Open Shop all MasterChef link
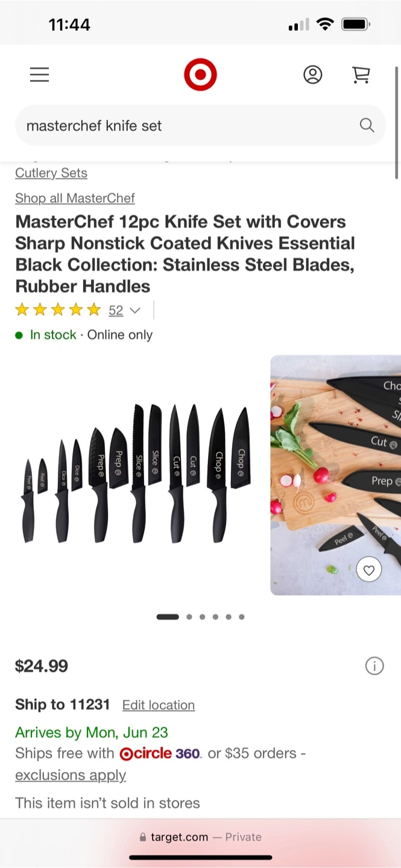Image resolution: width=401 pixels, height=868 pixels. click(x=75, y=198)
